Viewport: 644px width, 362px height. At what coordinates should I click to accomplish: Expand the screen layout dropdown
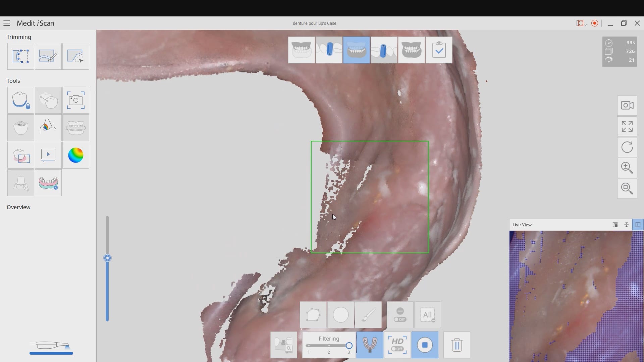click(x=581, y=23)
